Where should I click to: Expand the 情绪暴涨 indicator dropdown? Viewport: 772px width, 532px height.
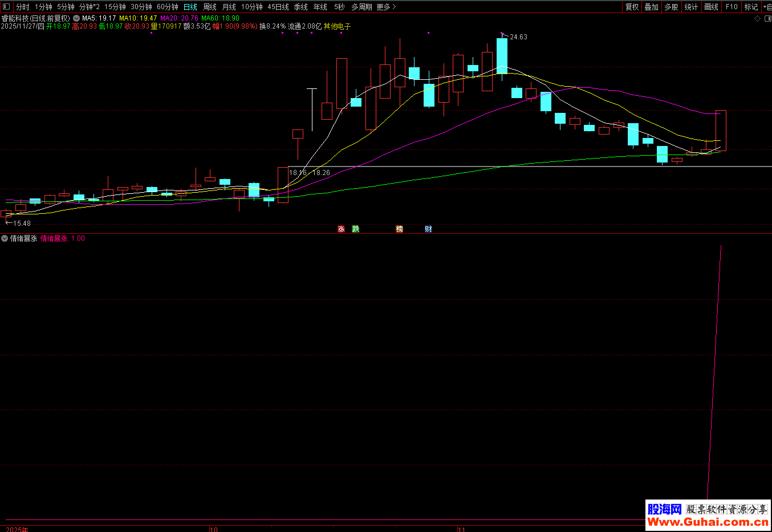(x=5, y=238)
